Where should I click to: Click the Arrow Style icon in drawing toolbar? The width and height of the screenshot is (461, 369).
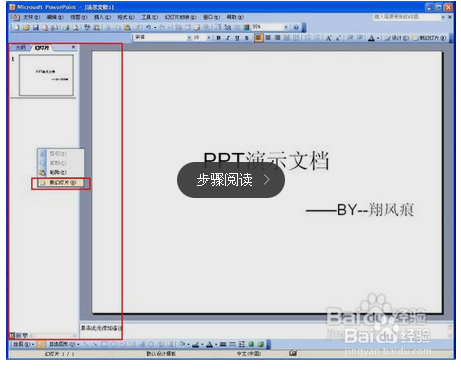[x=242, y=344]
